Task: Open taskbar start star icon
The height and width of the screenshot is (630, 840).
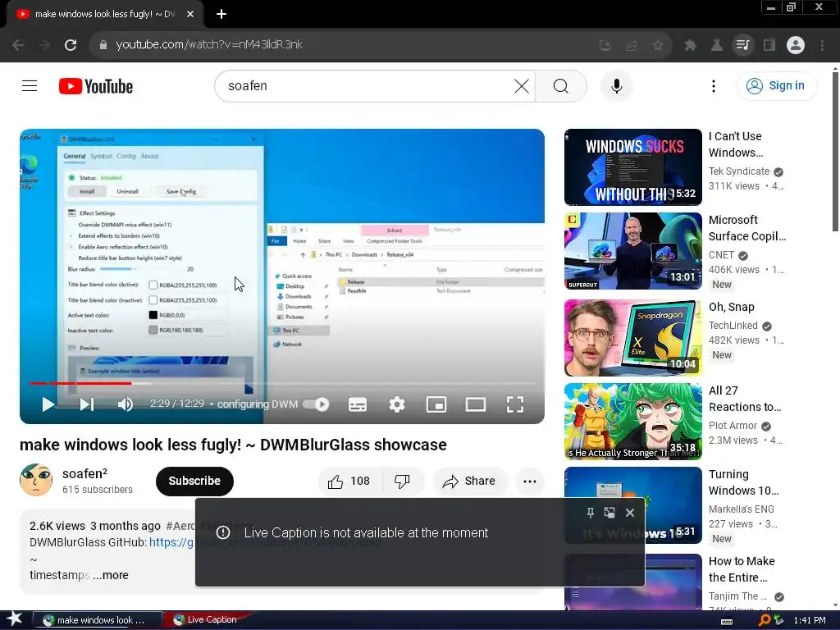Action: coord(14,619)
